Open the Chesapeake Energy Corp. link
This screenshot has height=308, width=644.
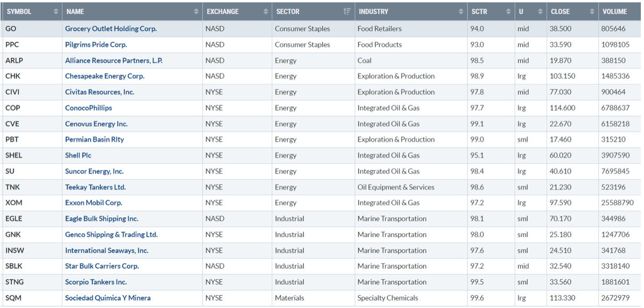[x=105, y=76]
